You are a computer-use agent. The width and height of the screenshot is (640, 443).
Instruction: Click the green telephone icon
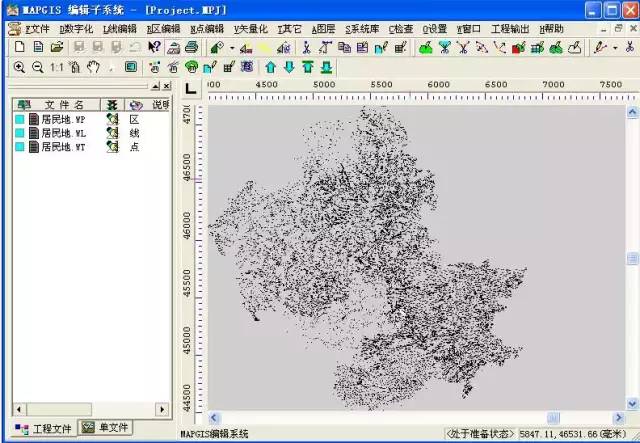191,67
